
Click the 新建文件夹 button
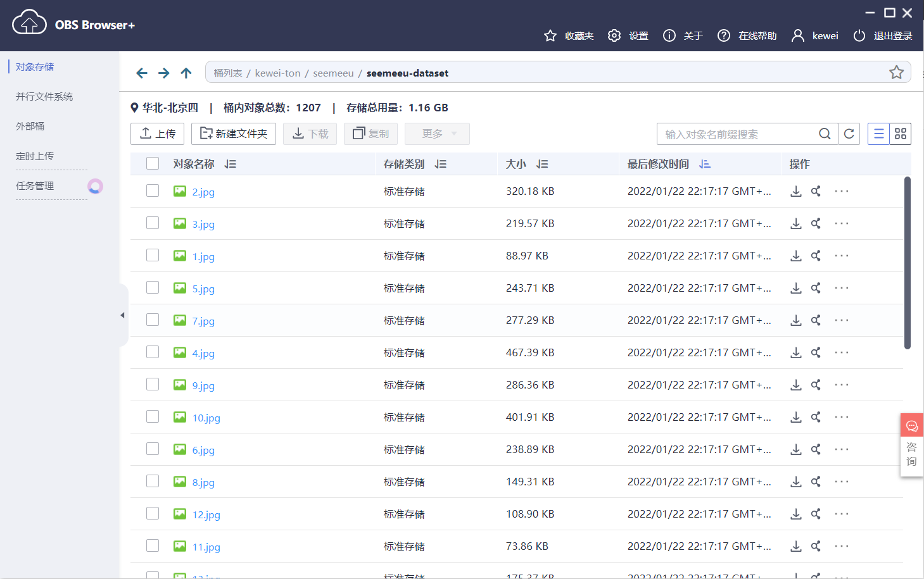point(234,134)
